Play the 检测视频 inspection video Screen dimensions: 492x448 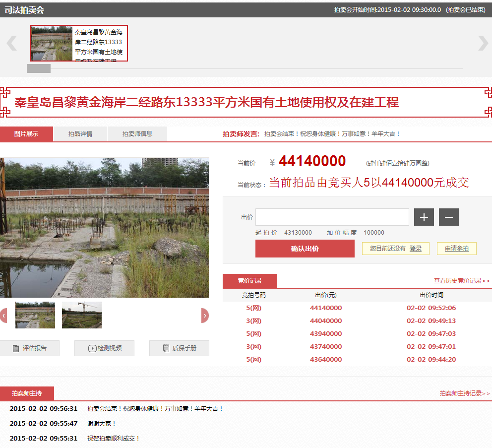coord(104,348)
